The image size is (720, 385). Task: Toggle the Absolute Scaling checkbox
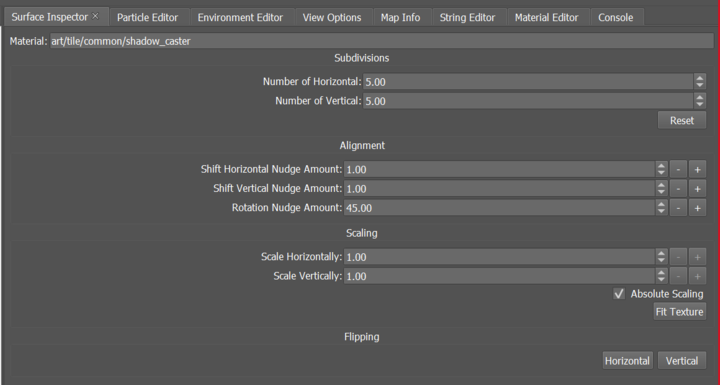(x=619, y=294)
